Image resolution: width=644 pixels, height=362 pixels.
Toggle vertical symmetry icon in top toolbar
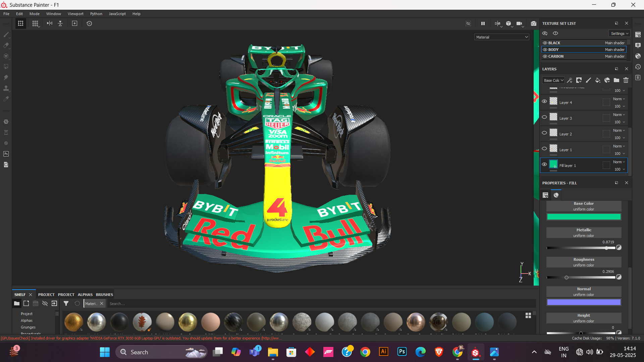(x=60, y=23)
